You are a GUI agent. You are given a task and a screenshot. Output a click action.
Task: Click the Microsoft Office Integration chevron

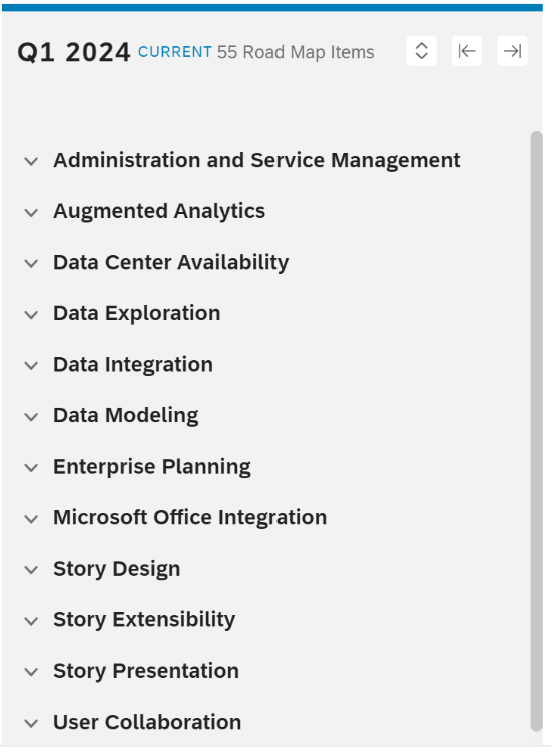coord(31,518)
